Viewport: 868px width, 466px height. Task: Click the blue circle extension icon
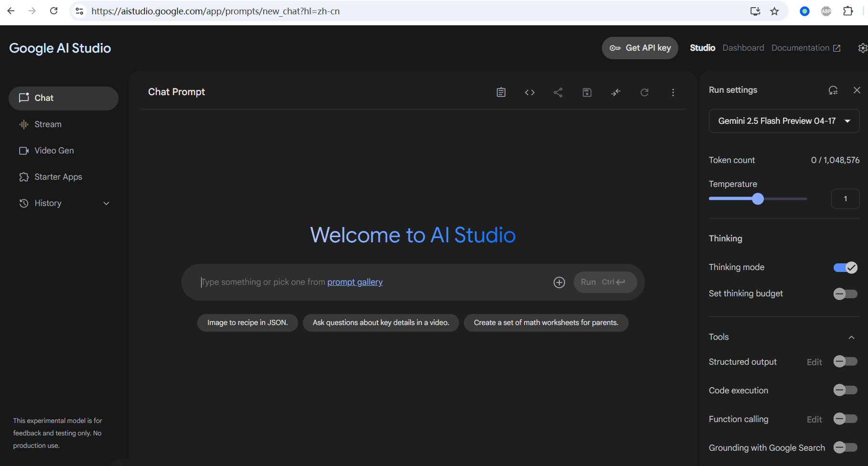(804, 11)
